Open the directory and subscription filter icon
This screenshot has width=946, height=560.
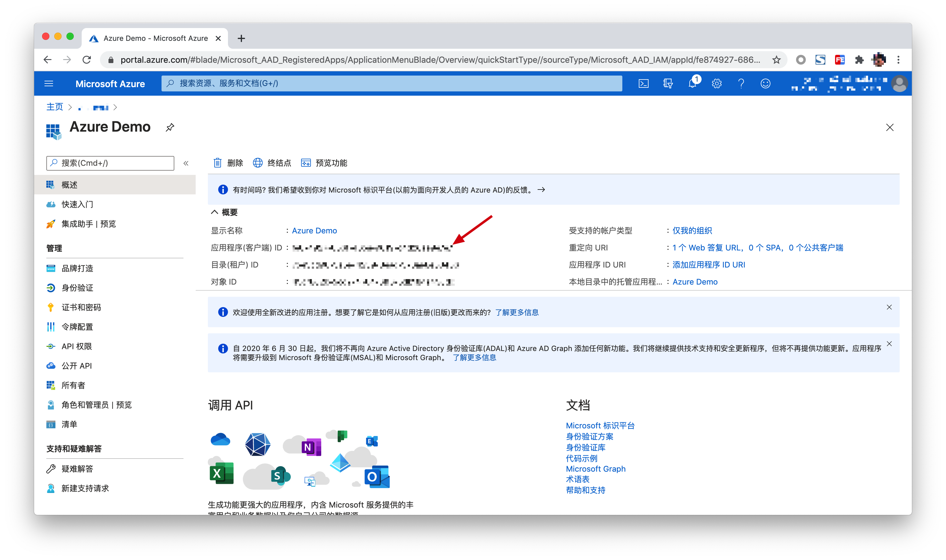click(x=668, y=83)
